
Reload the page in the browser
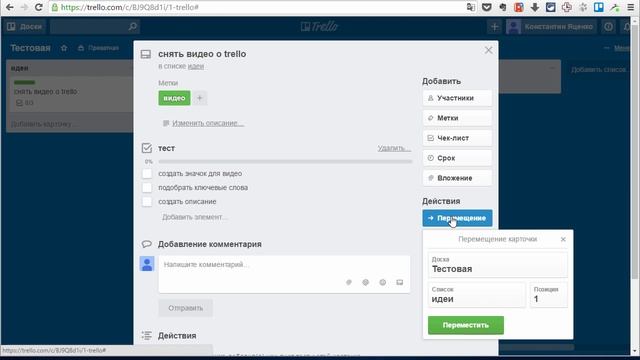click(39, 7)
